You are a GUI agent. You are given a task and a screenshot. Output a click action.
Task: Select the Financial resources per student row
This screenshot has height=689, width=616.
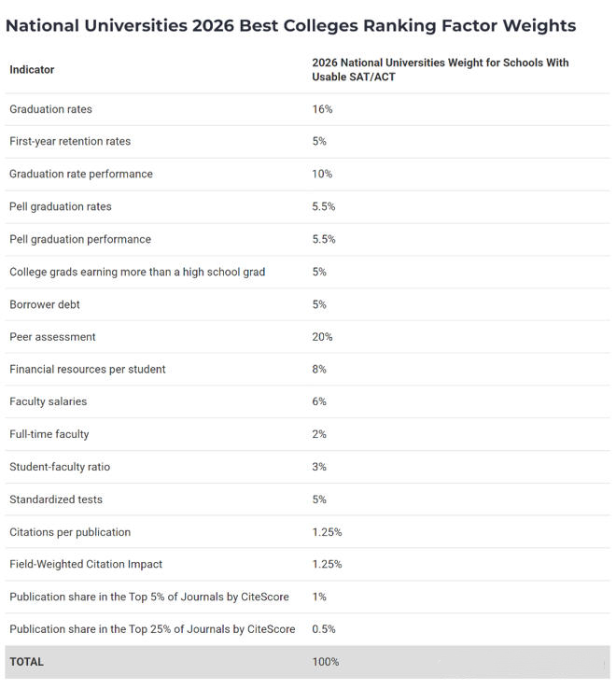[x=88, y=370]
